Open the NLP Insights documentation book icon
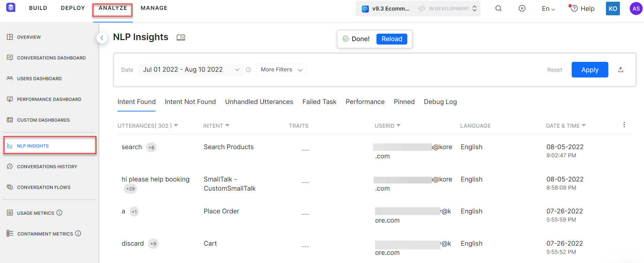 tap(181, 37)
